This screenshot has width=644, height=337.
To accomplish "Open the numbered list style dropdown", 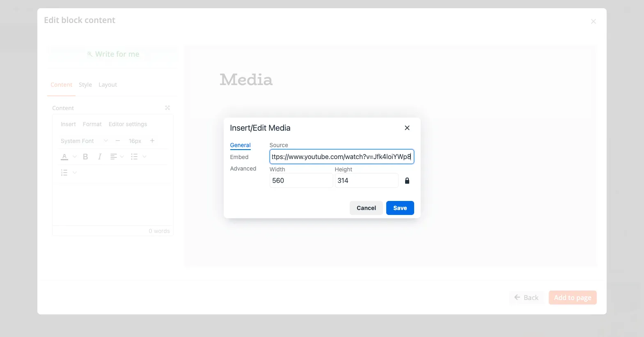I will [x=75, y=173].
